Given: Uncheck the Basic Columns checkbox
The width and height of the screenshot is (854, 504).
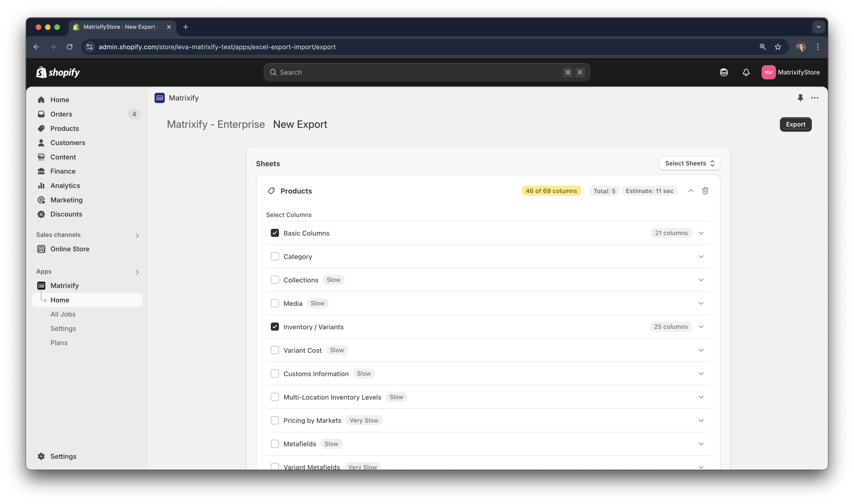Looking at the screenshot, I should point(275,233).
